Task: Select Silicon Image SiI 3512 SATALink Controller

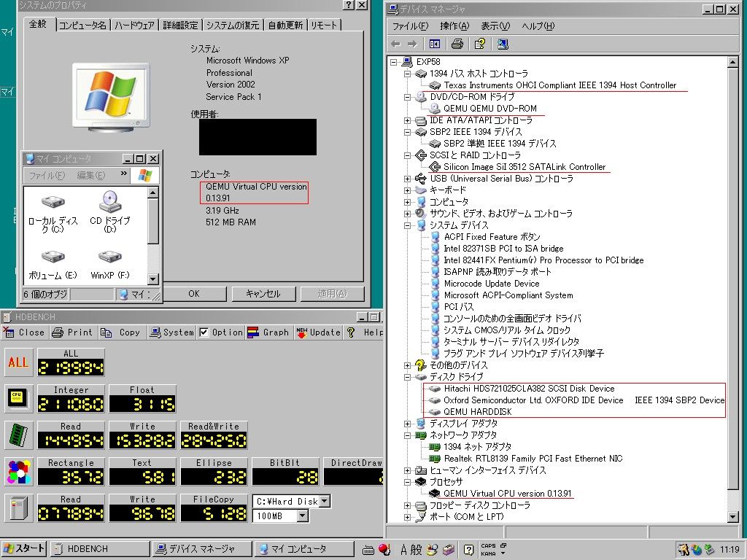Action: click(x=525, y=167)
